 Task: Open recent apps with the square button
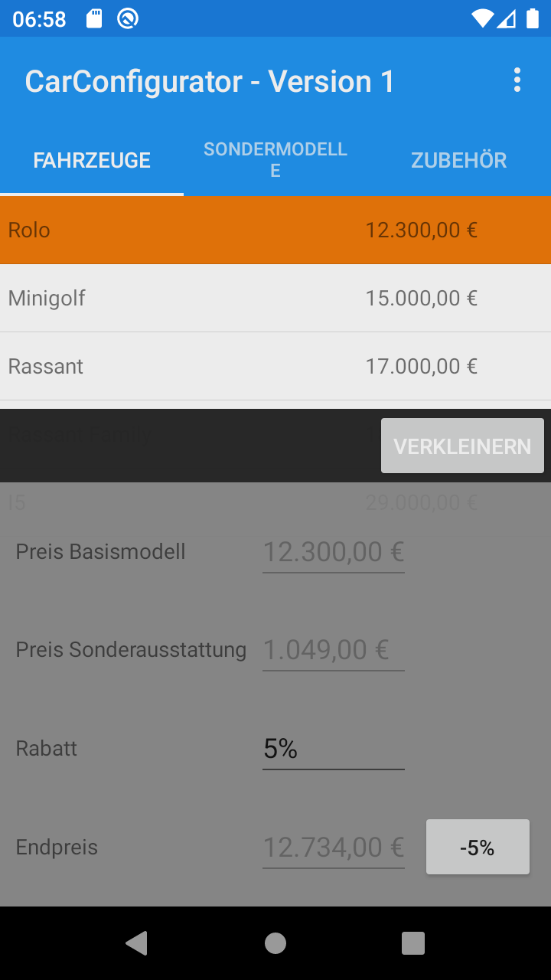pyautogui.click(x=413, y=943)
